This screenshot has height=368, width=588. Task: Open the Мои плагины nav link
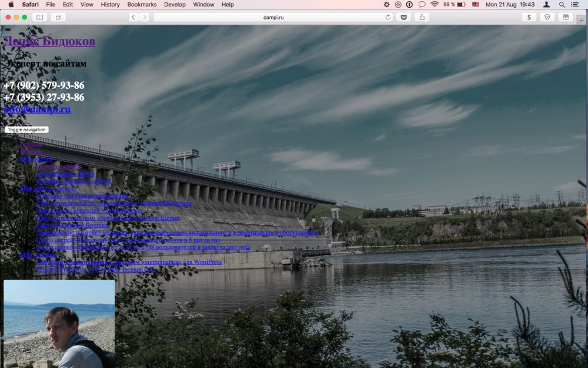[39, 254]
